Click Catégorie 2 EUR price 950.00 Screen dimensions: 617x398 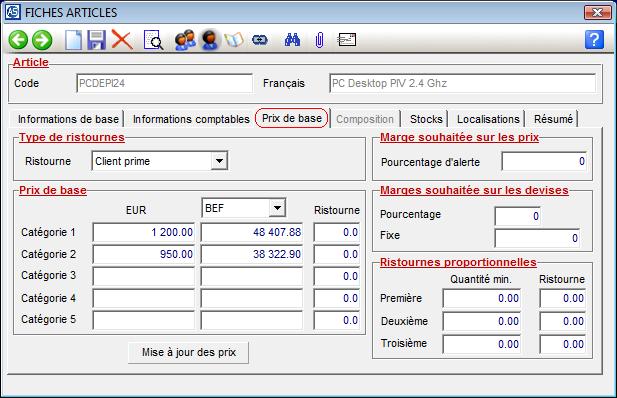tap(144, 254)
